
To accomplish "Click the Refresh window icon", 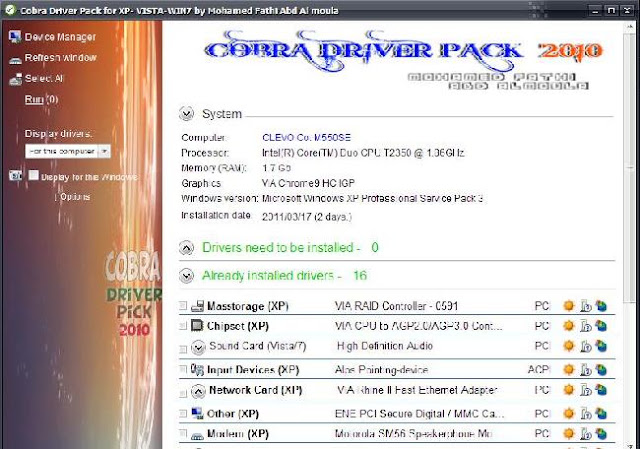I will (16, 60).
